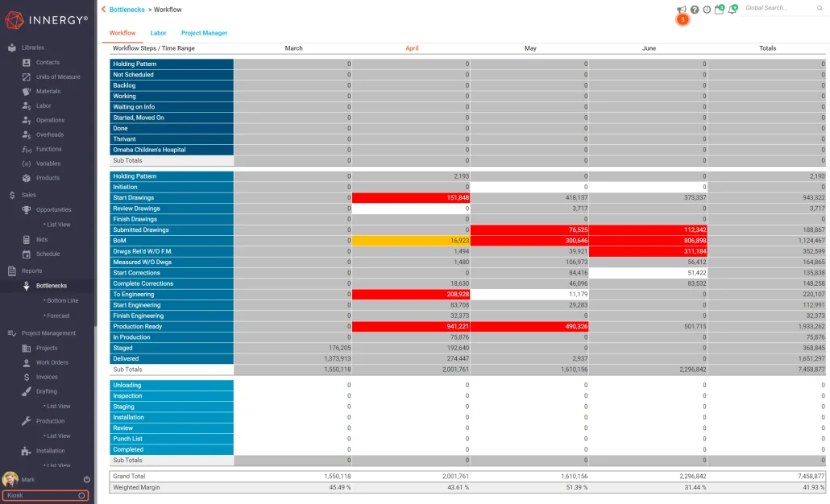Click Weighted Margin April value 43.61 %
The image size is (830, 504).
click(458, 488)
